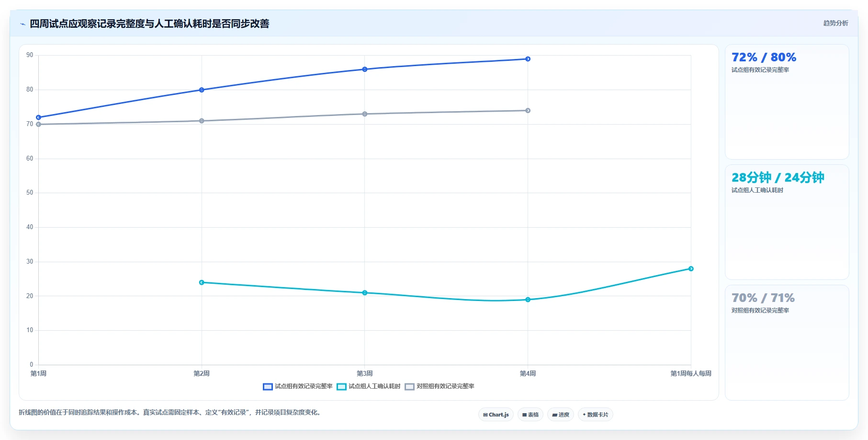This screenshot has width=868, height=440.
Task: Click the icon inside the 数据卡片 tag
Action: [584, 415]
